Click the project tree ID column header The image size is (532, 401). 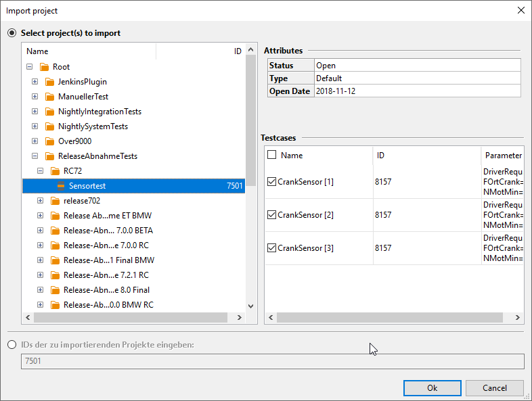pyautogui.click(x=200, y=51)
